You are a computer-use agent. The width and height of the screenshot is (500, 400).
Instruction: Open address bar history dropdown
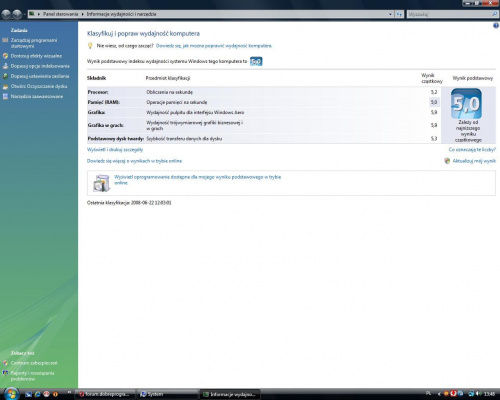pyautogui.click(x=390, y=14)
